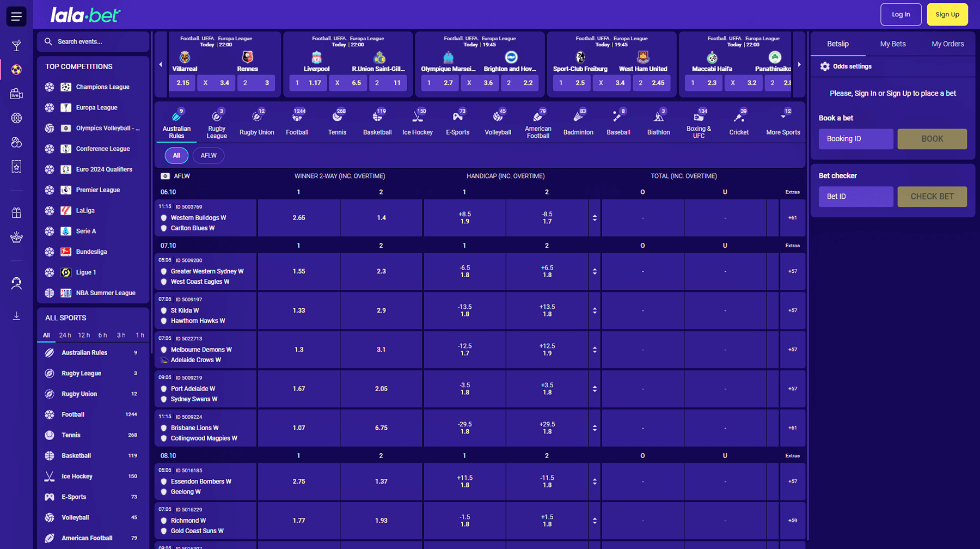Expand handicap lines for Greater Western Sydney W
The height and width of the screenshot is (549, 980).
(595, 271)
